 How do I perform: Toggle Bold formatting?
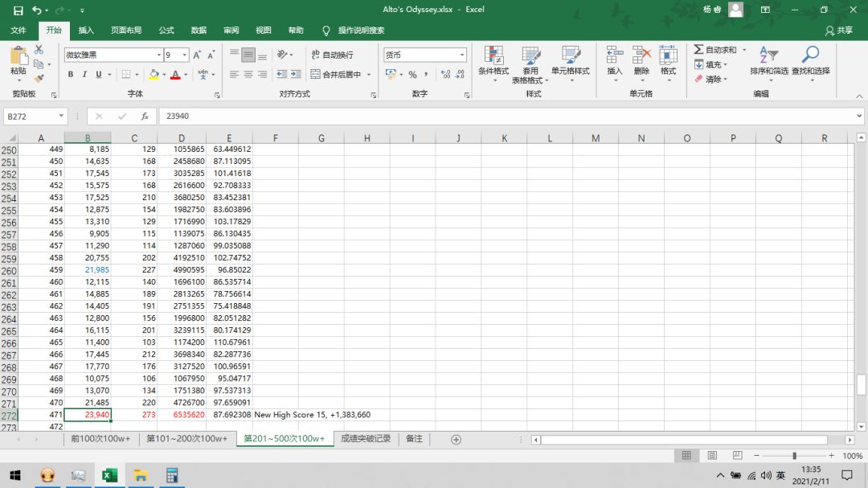point(71,75)
